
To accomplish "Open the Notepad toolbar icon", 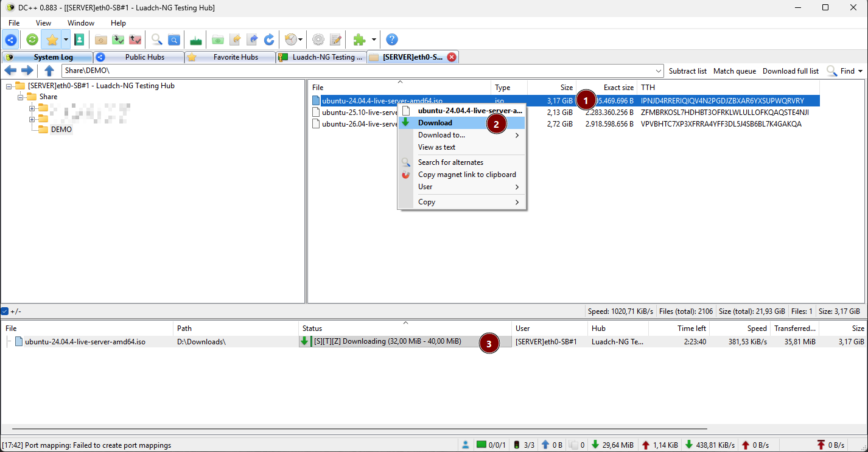I will (335, 40).
